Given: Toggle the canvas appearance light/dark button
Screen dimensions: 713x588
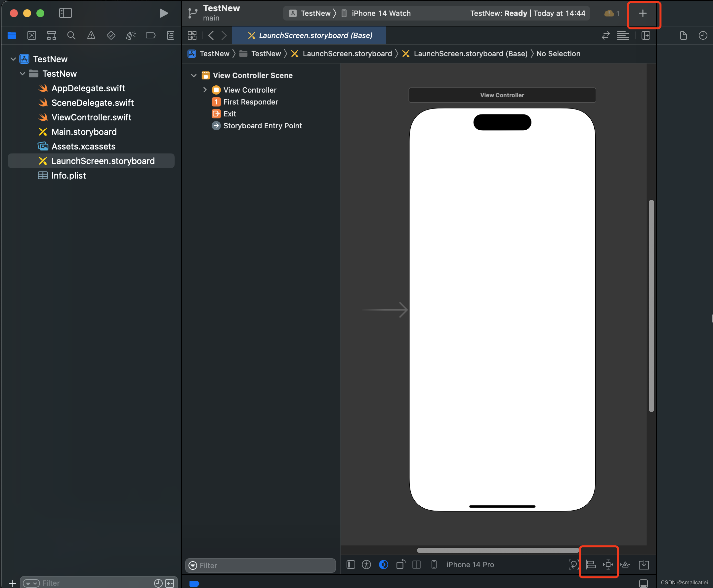Looking at the screenshot, I should [383, 565].
